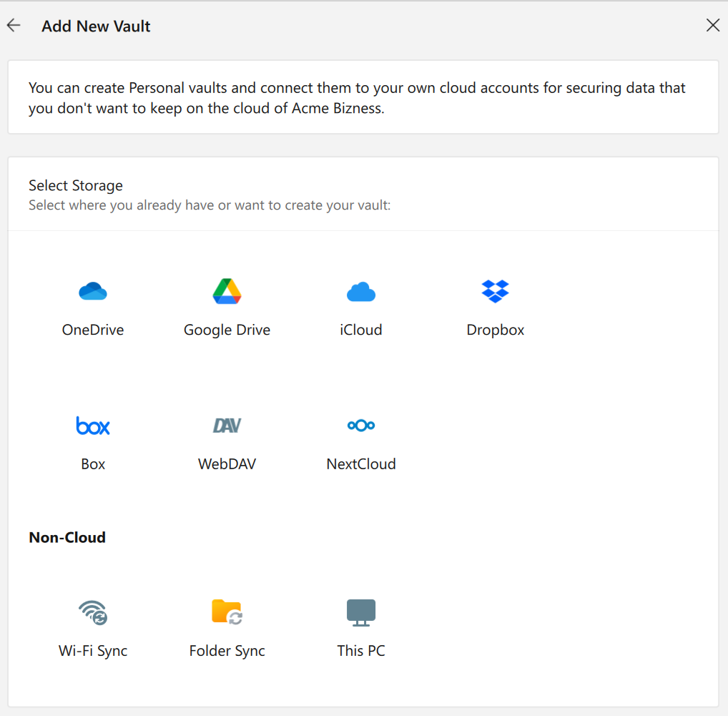Image resolution: width=728 pixels, height=716 pixels.
Task: Select the Dropbox icon
Action: [x=496, y=292]
